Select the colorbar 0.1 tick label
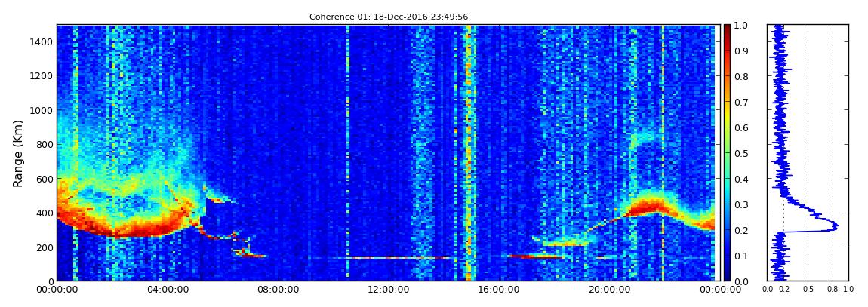 coord(743,256)
